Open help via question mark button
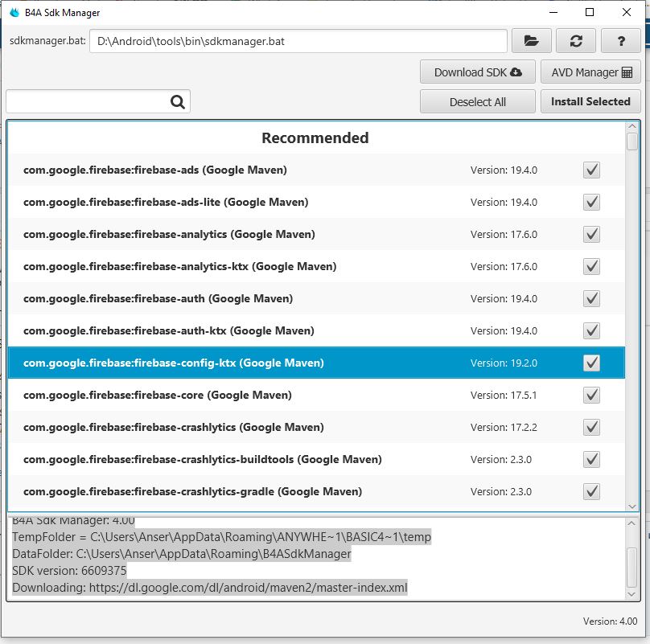The width and height of the screenshot is (650, 644). coord(620,41)
